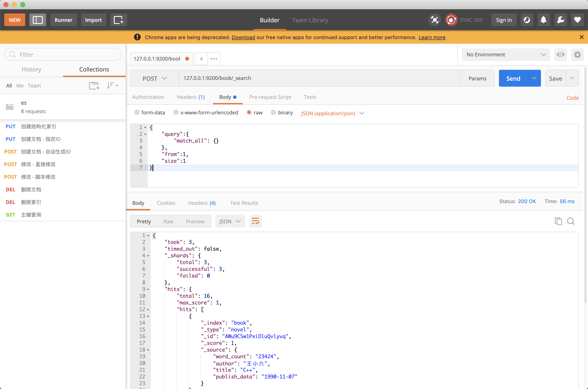Switch to the History tab
Image resolution: width=588 pixels, height=389 pixels.
click(x=31, y=69)
